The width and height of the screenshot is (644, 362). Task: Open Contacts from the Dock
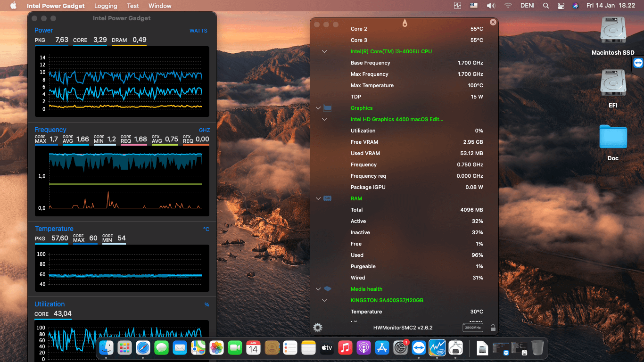click(x=272, y=348)
